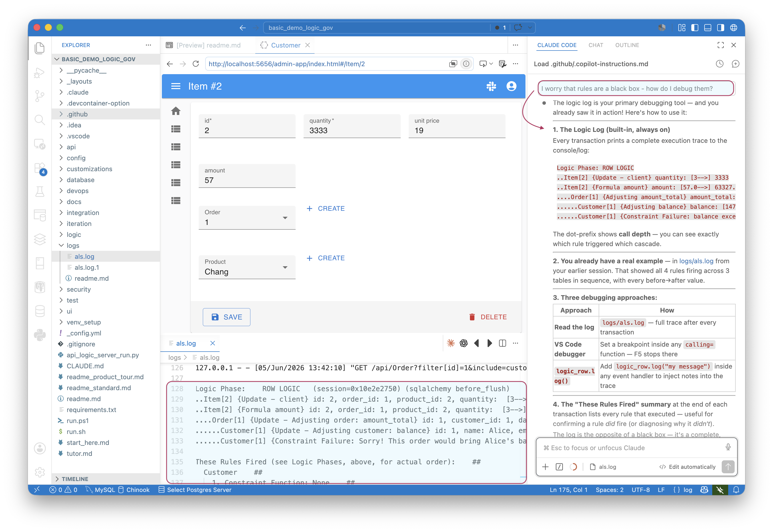Screen dimensions: 773x532
Task: Click the unit price field with 19
Action: coord(457,126)
